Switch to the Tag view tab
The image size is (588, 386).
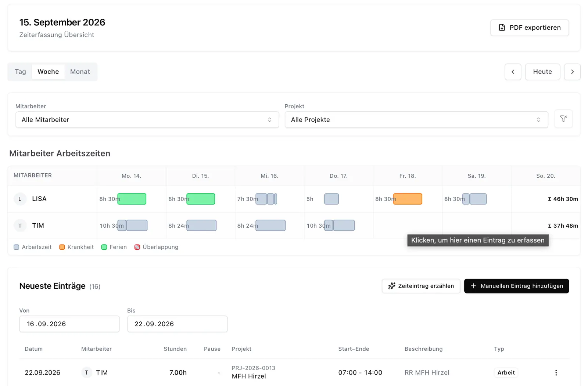pyautogui.click(x=21, y=72)
